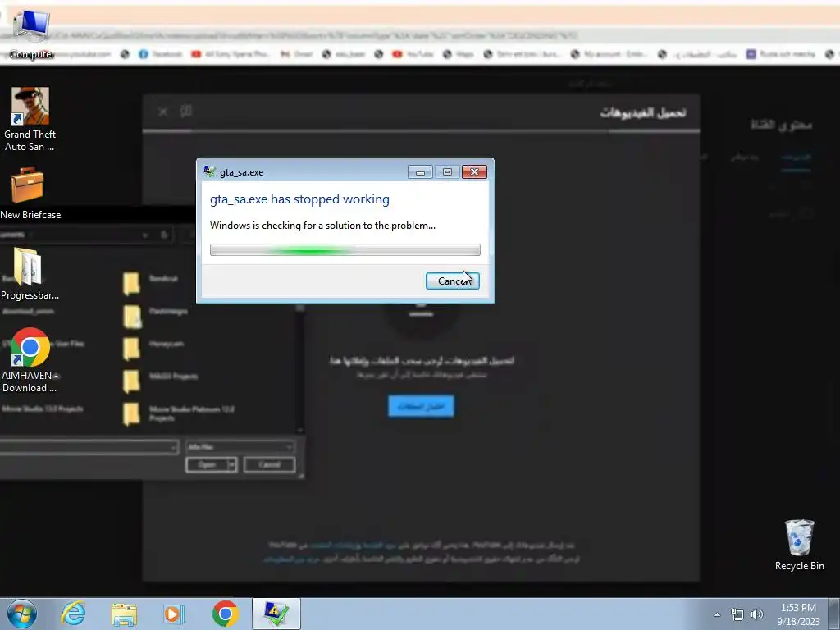Click the maximize button in the gta_sa.exe dialog
This screenshot has width=840, height=630.
[x=447, y=172]
